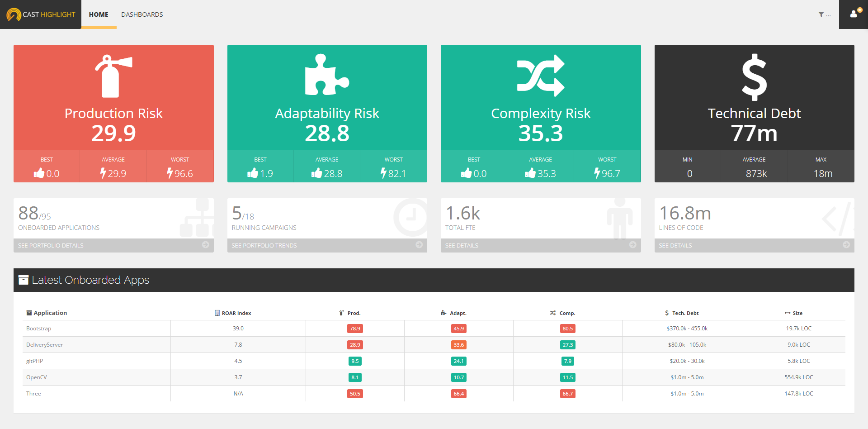Sort by the Tech. Debt column header
The width and height of the screenshot is (868, 429).
682,313
